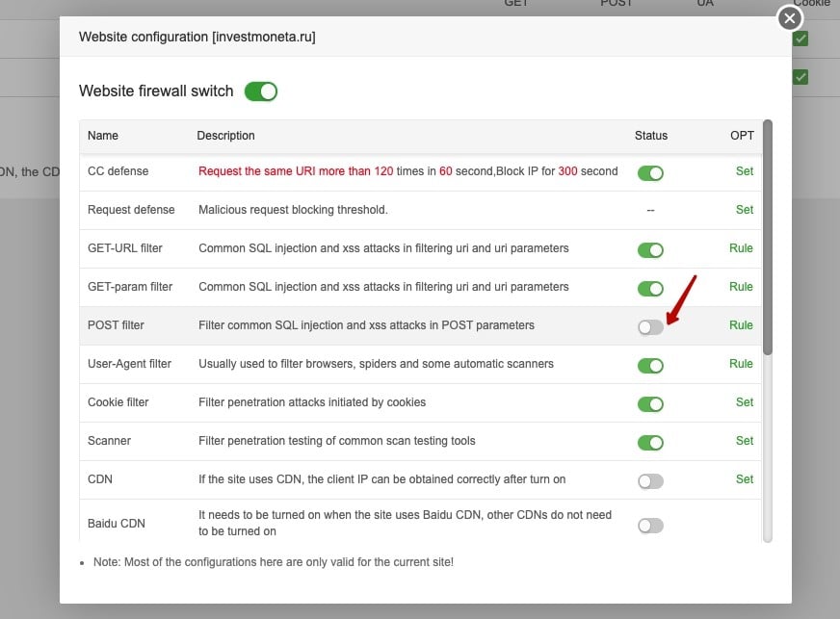Open Rule for GET-param filter
840x619 pixels.
coord(741,287)
